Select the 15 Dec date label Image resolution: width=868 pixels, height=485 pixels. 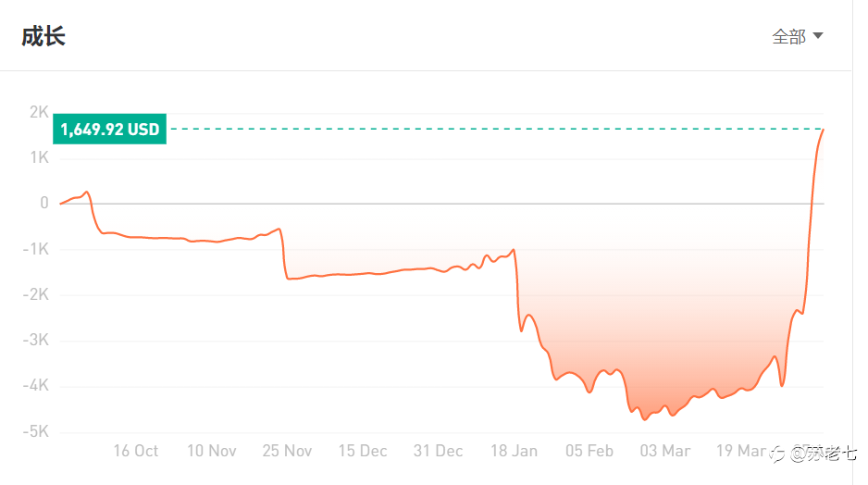click(x=363, y=451)
